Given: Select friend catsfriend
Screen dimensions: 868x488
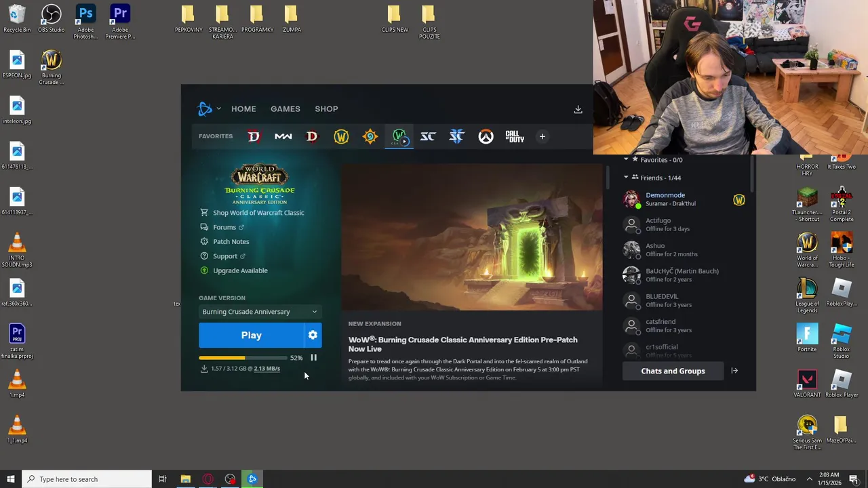Looking at the screenshot, I should (x=685, y=325).
